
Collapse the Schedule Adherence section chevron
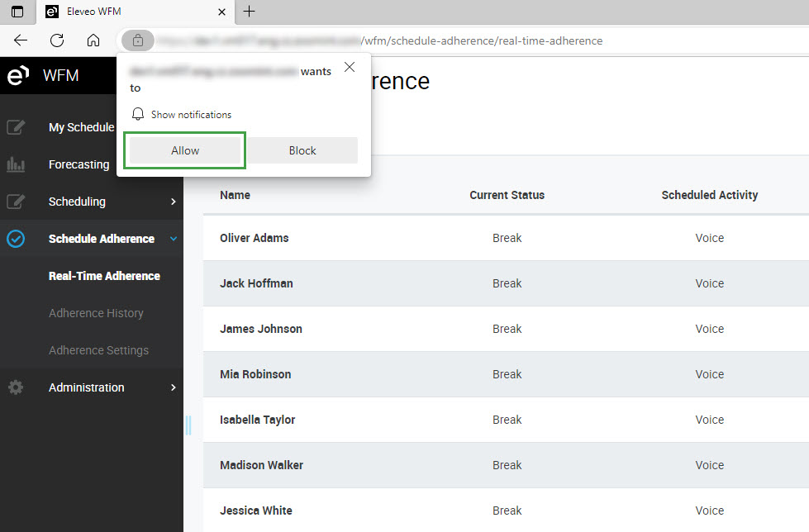[x=173, y=239]
